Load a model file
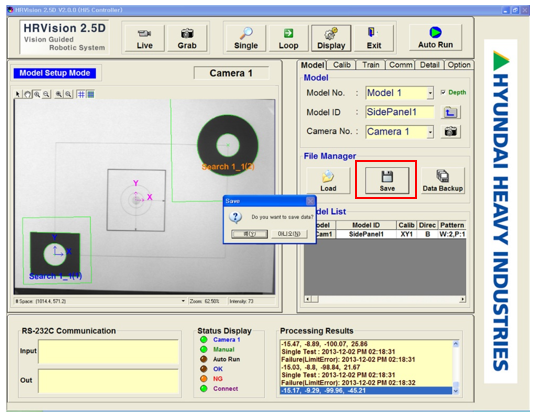Screen dimensions: 538x417 coord(328,181)
